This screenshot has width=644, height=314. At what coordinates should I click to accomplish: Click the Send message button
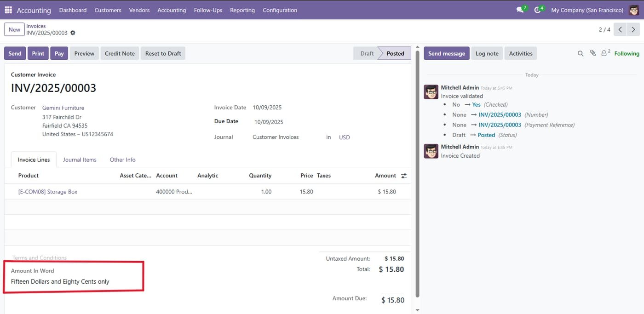pyautogui.click(x=447, y=53)
